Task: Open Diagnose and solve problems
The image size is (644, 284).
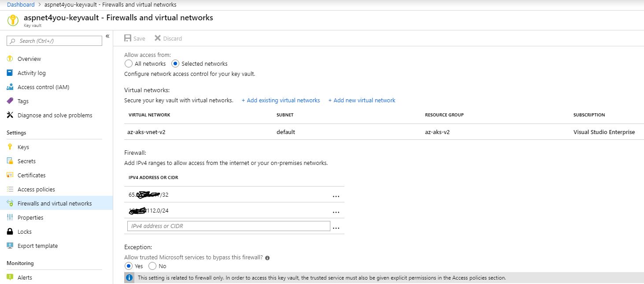Action: coord(55,115)
